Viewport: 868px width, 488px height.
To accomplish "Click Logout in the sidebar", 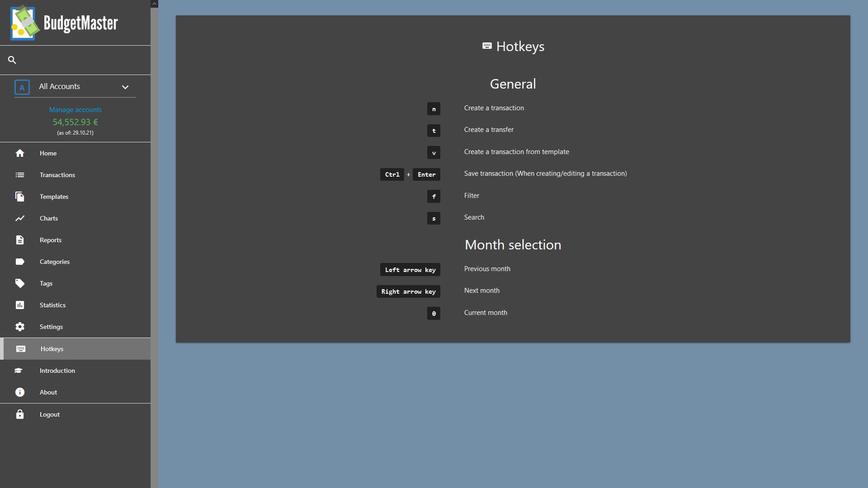I will [75, 414].
